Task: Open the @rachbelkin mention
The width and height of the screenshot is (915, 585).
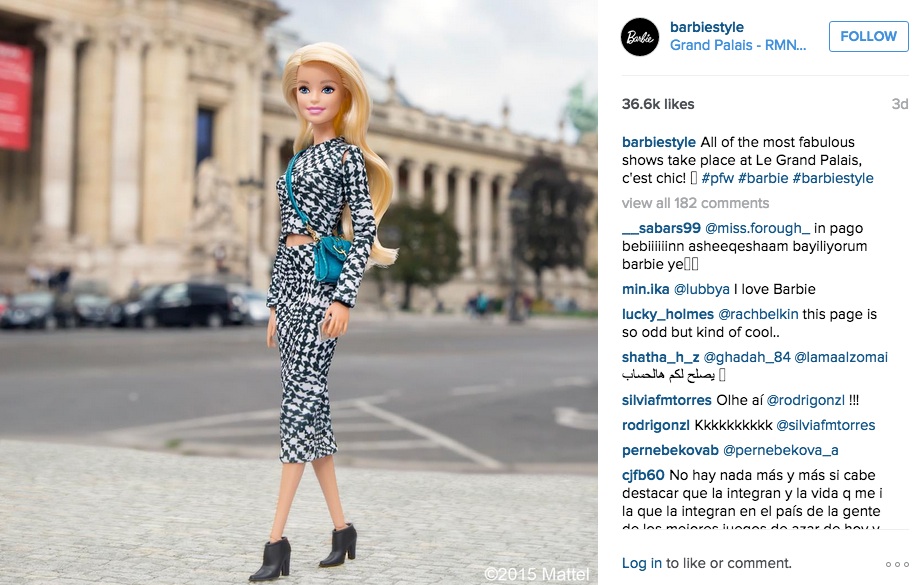Action: 758,314
